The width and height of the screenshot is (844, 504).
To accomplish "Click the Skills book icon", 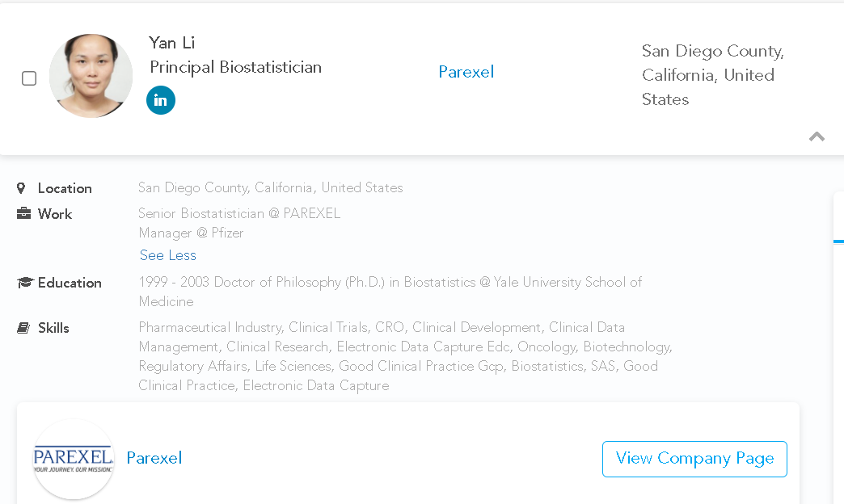I will point(23,328).
